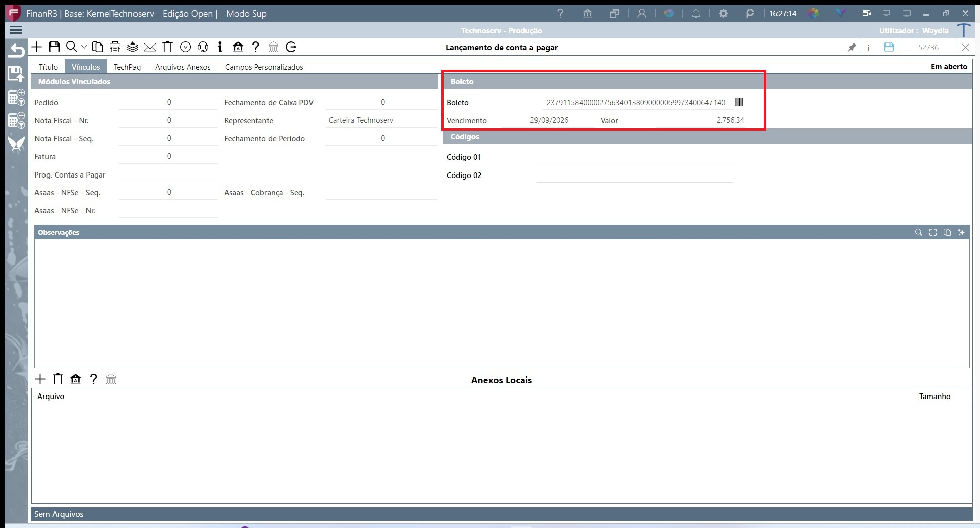Print using the printer icon
This screenshot has width=980, height=528.
115,47
